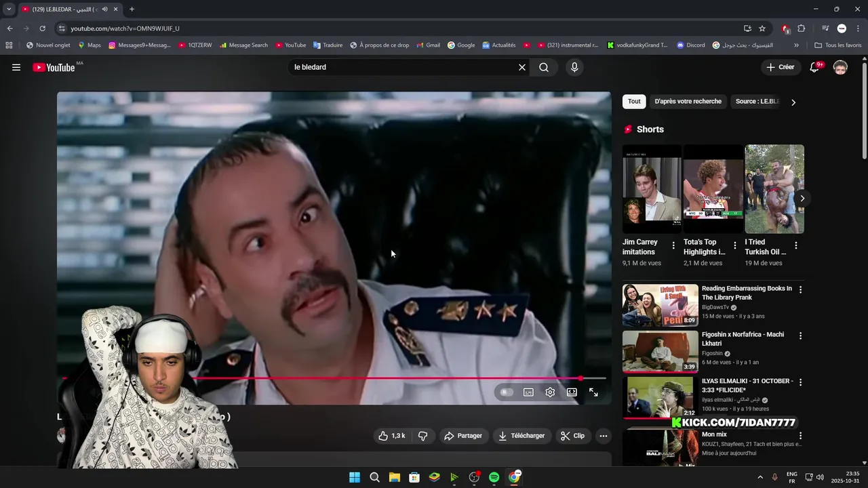The height and width of the screenshot is (488, 868).
Task: Open the 'Mon mix' playlist
Action: 714,434
